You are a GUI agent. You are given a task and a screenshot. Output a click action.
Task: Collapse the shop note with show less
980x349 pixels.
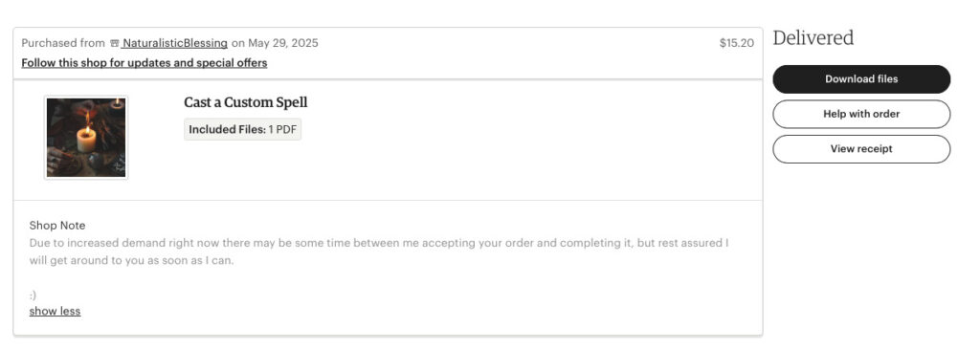[x=55, y=311]
